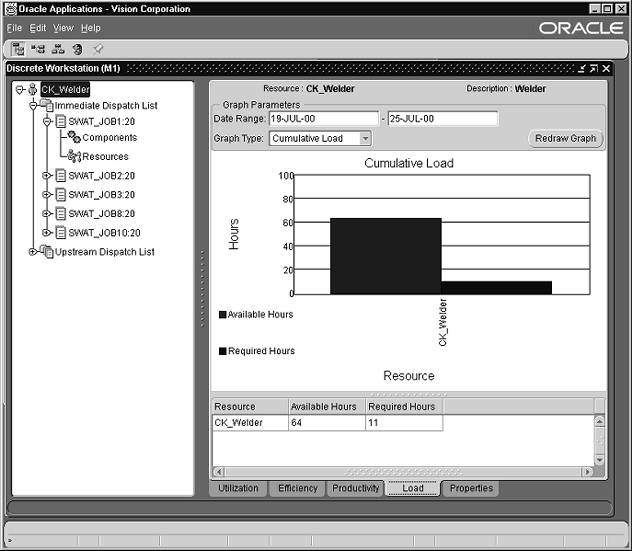Viewport: 632px width, 551px height.
Task: Expand the SWAT_JOB2:20 node
Action: tap(47, 176)
